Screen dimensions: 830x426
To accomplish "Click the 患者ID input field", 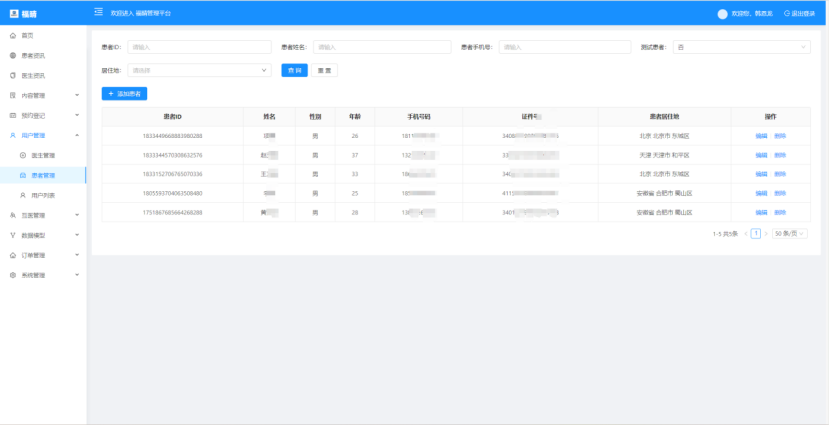I will click(198, 47).
